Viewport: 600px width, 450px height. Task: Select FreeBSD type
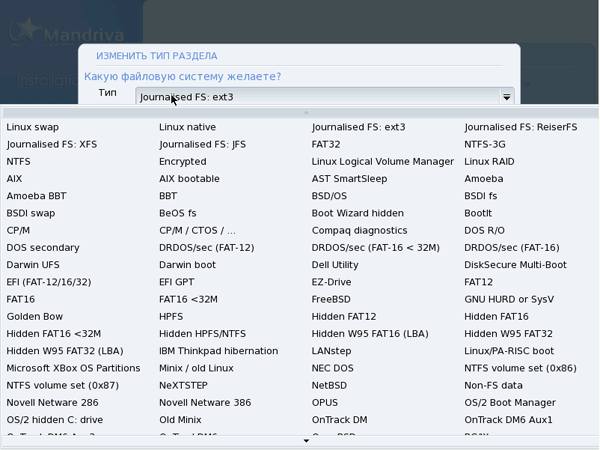331,299
